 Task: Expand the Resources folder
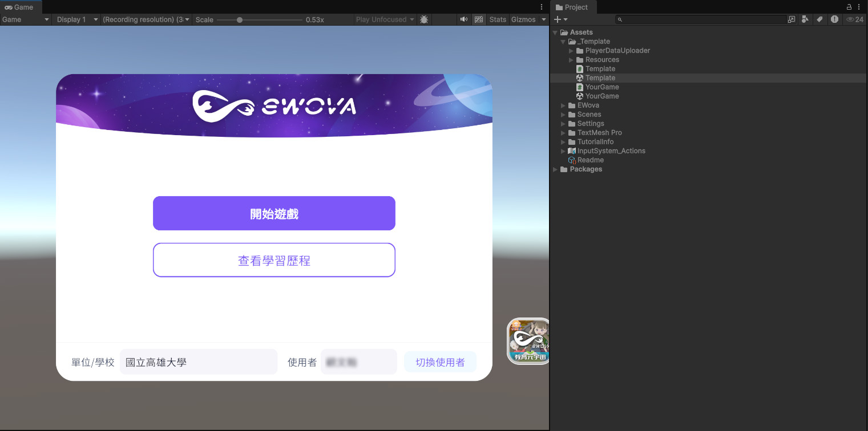pyautogui.click(x=571, y=60)
